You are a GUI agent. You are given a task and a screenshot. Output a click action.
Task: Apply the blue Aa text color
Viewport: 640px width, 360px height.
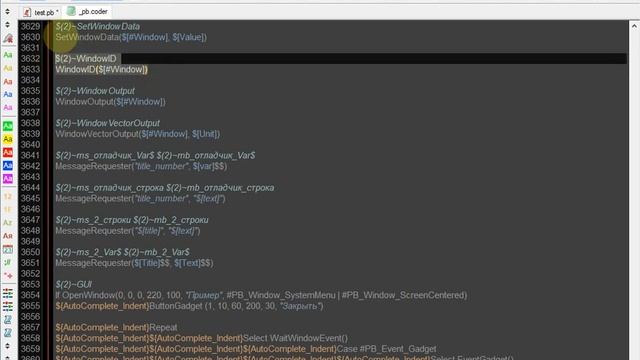tap(8, 94)
